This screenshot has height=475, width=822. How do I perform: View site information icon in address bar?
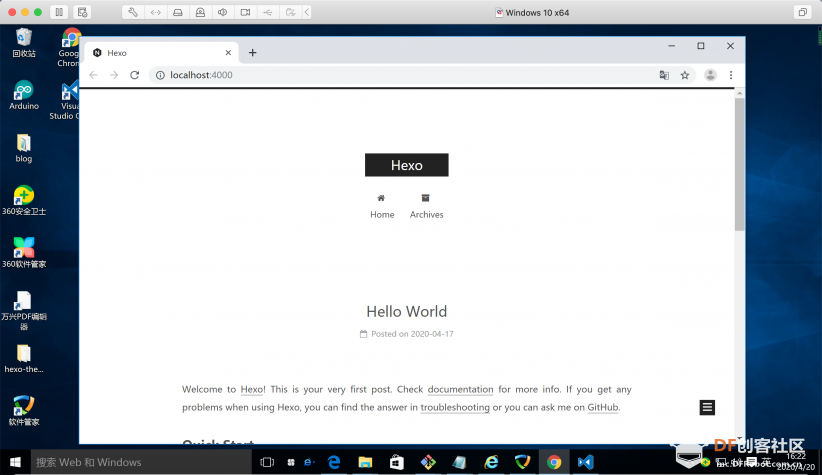160,75
